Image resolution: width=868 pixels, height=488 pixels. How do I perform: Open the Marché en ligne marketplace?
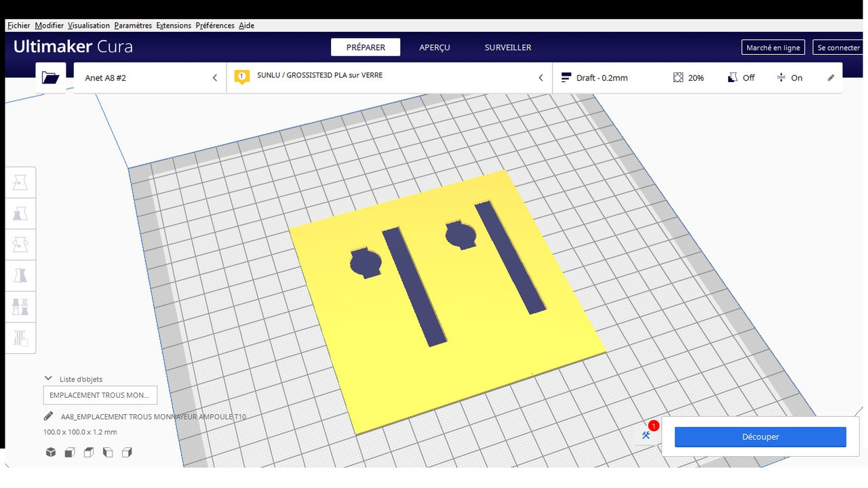pos(773,47)
